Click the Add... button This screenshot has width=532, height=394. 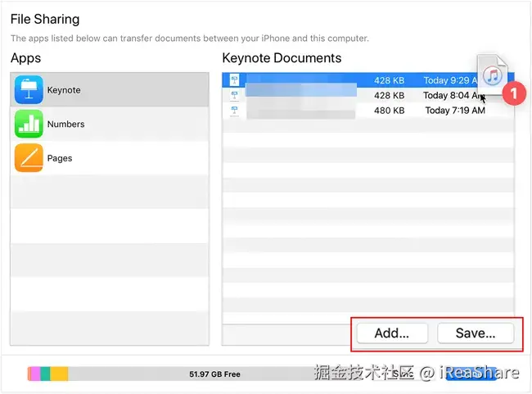click(x=392, y=333)
